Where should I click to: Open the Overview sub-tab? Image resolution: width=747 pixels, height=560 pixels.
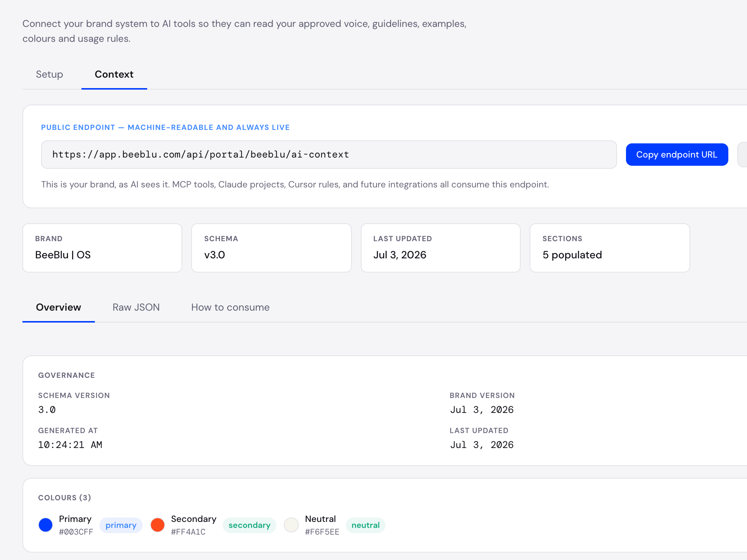coord(58,307)
